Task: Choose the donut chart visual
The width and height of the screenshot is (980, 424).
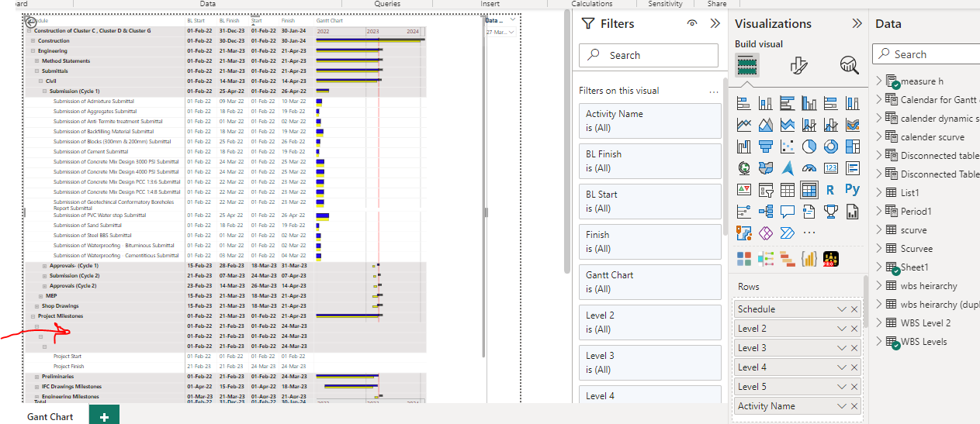Action: tap(831, 147)
